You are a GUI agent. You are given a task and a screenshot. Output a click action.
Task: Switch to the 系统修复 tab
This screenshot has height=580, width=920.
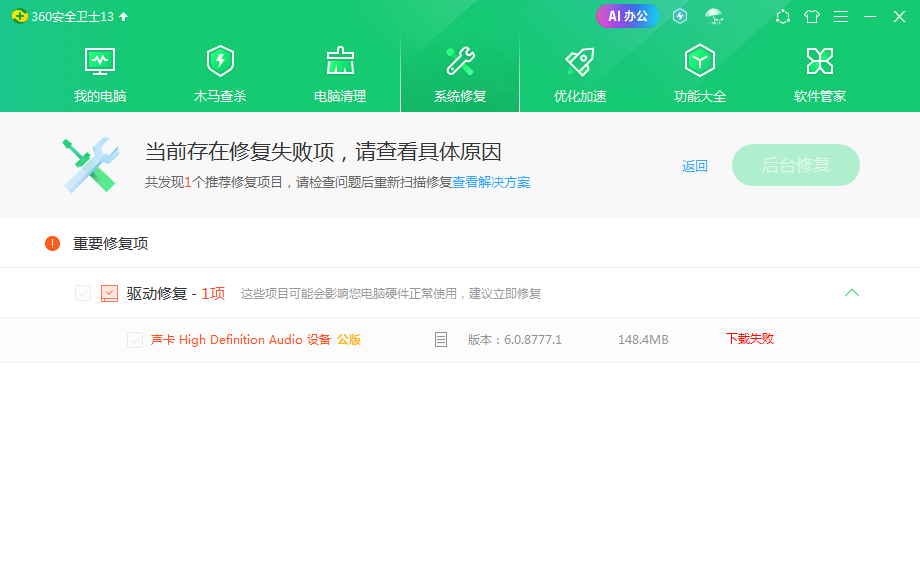[460, 74]
